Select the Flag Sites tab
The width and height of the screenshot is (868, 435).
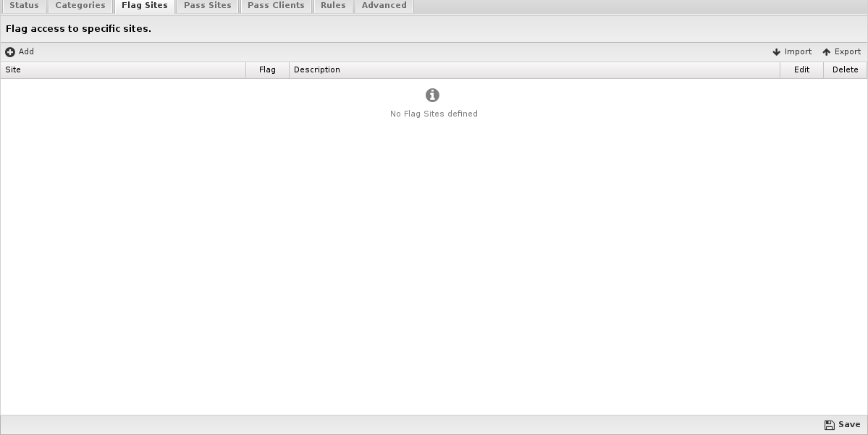pyautogui.click(x=145, y=6)
